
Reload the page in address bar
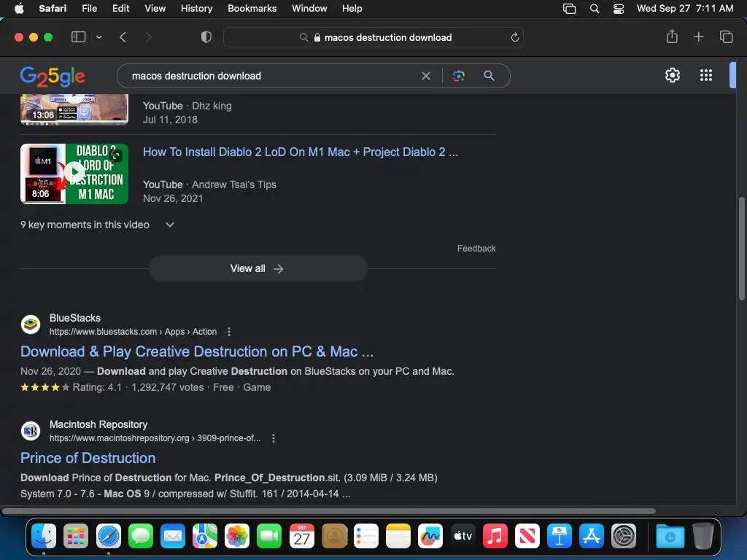pyautogui.click(x=514, y=37)
